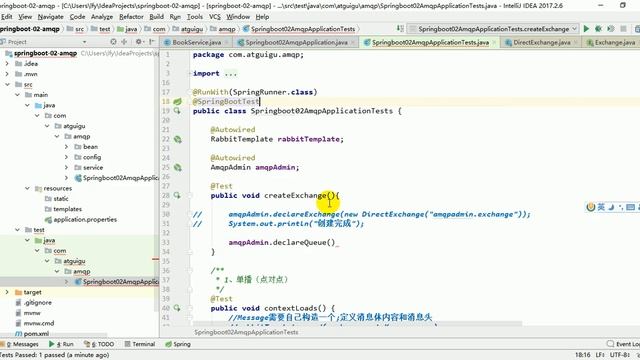Screen dimensions: 640x360
Task: Open the Run tool window
Action: (x=61, y=344)
